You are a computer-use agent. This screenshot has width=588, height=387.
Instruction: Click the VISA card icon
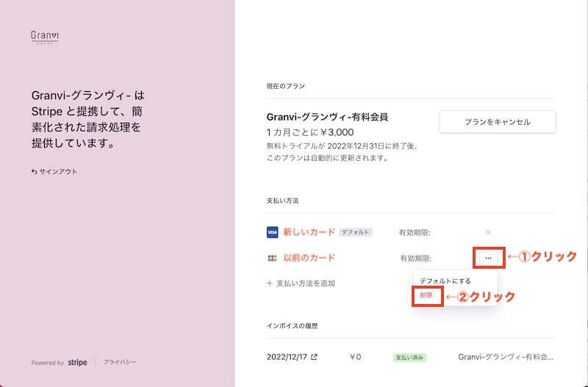tap(272, 232)
